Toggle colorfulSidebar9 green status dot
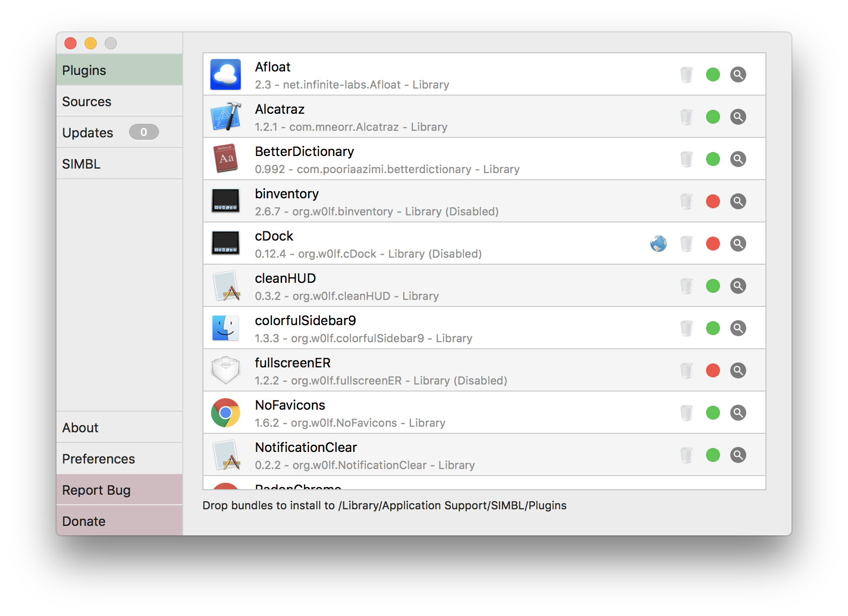Screen dimensions: 848x616 click(713, 328)
